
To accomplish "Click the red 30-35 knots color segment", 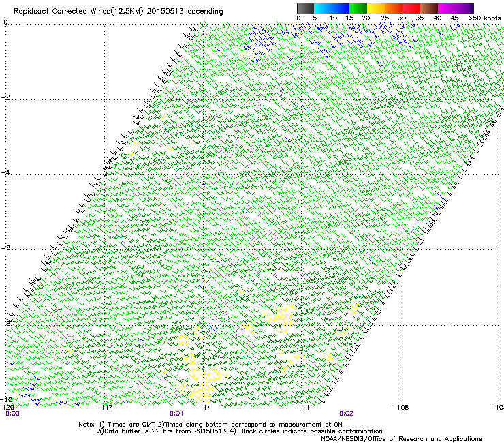I will [411, 8].
